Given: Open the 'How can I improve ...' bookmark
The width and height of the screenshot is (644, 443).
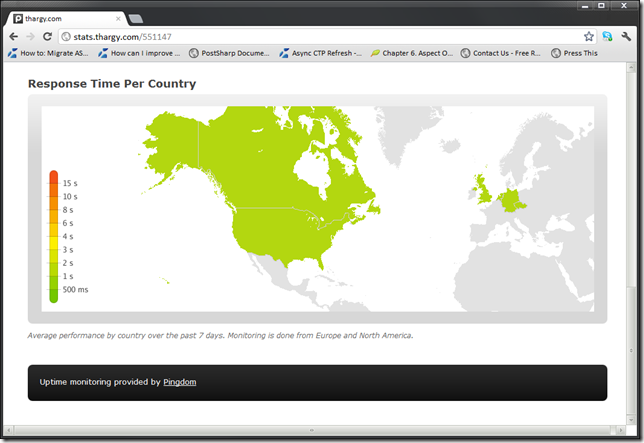Looking at the screenshot, I should click(x=139, y=53).
